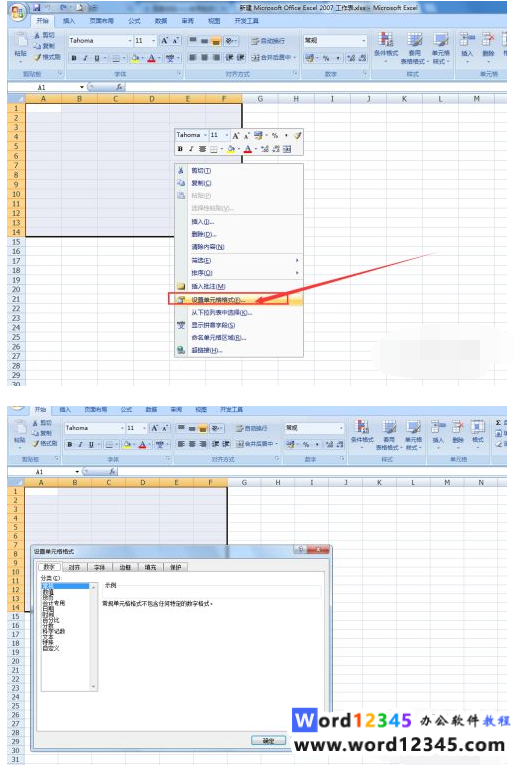Click Italic on the floating mini toolbar
Viewport: 515px width, 765px height.
point(191,149)
